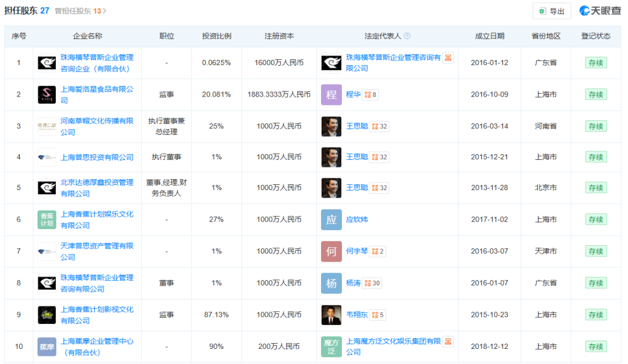Click the badge 32 in the 上海普思投资 row

click(379, 157)
